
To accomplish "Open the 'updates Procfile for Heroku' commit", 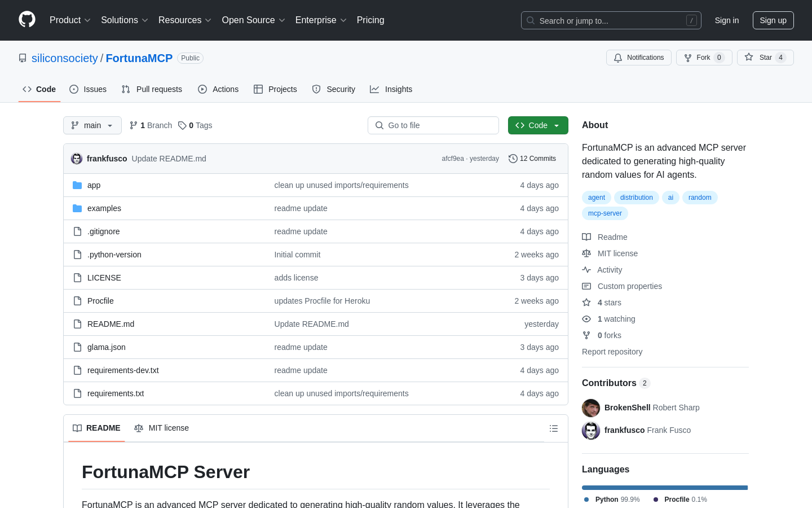I will point(322,301).
